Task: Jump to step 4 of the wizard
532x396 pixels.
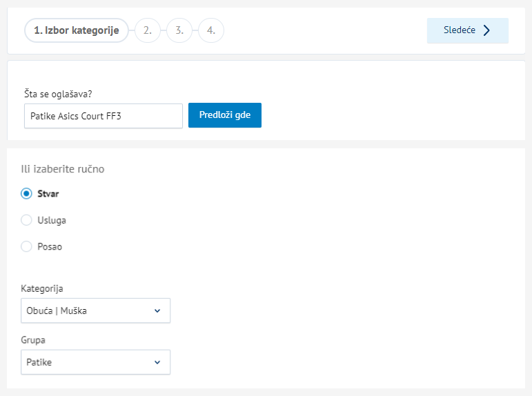Action: [x=211, y=30]
